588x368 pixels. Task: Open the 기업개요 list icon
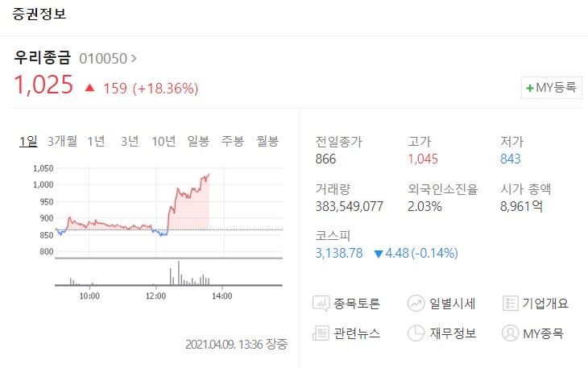click(x=510, y=303)
